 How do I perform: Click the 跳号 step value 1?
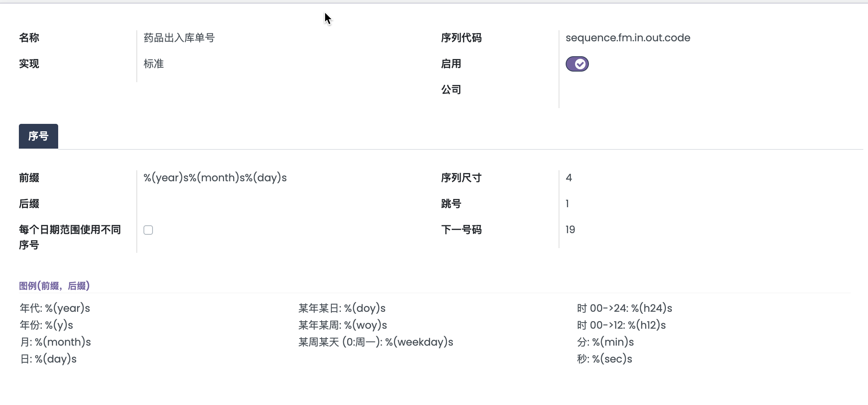(567, 204)
